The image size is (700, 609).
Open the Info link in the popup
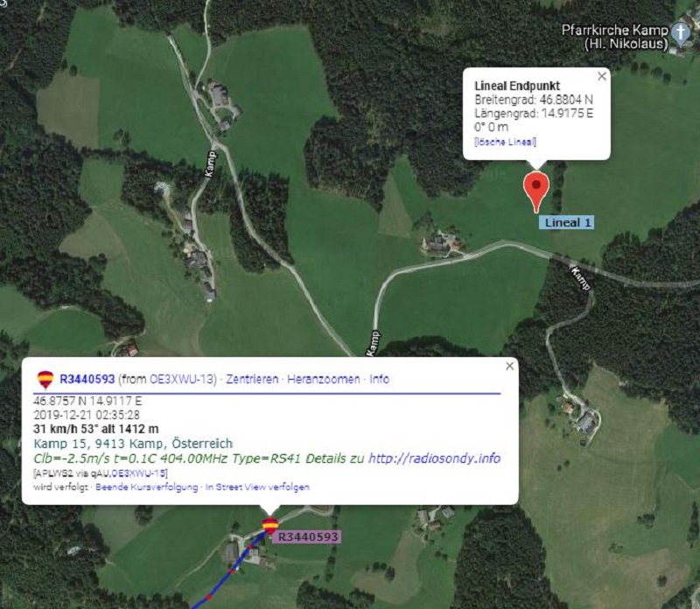(379, 379)
